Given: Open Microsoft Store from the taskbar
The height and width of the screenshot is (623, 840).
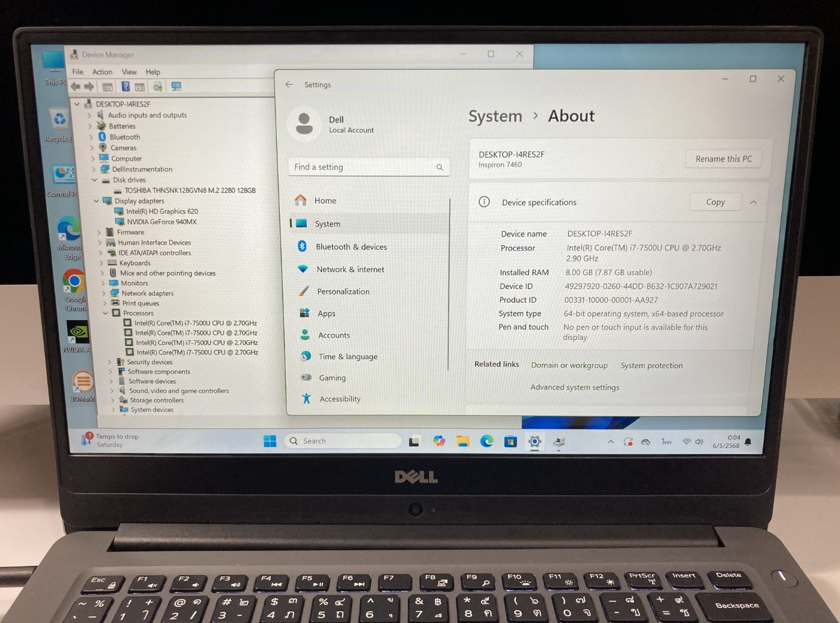Looking at the screenshot, I should 510,442.
